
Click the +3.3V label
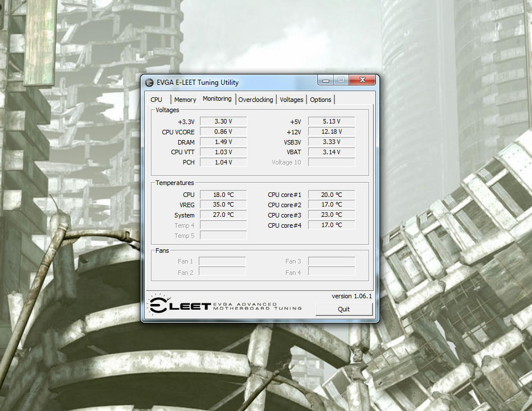(x=186, y=122)
